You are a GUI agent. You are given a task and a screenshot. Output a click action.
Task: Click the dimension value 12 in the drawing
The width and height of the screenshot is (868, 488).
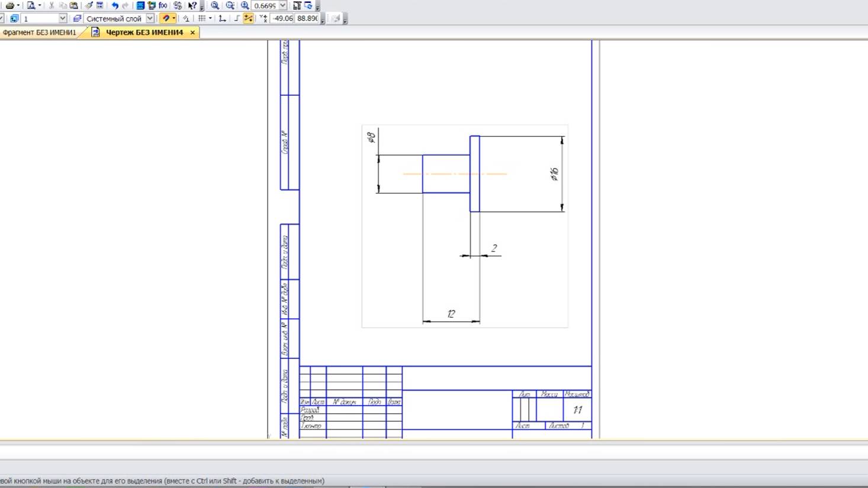pyautogui.click(x=451, y=314)
